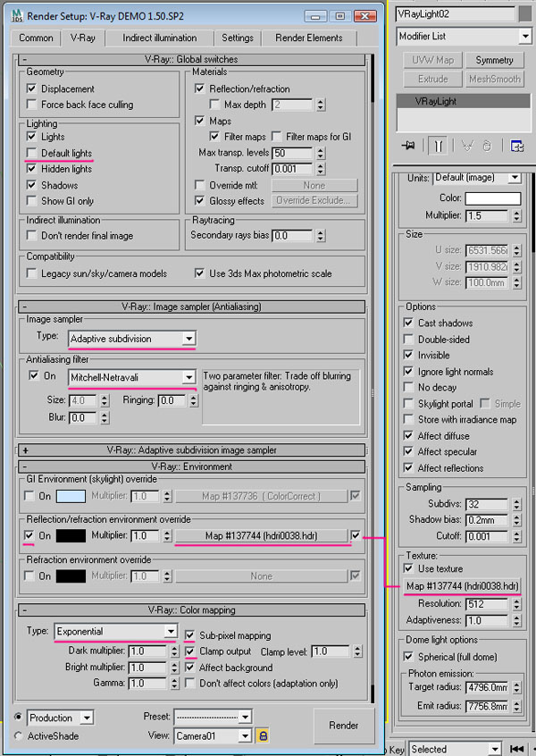Toggle Use texture checkbox

click(408, 568)
